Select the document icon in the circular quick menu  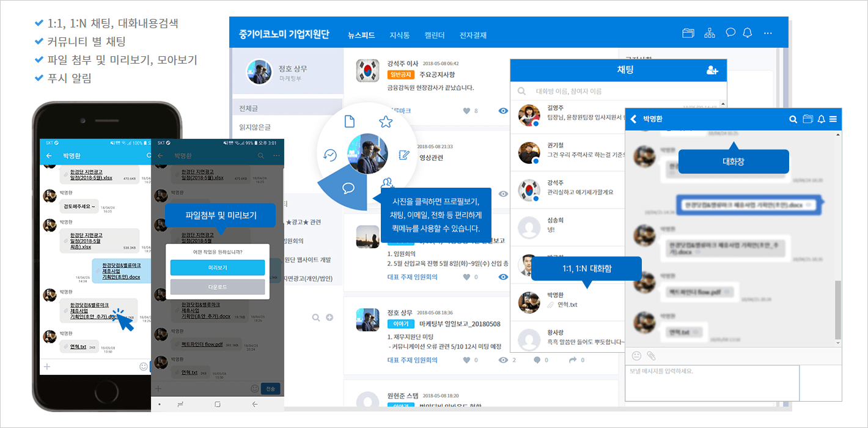350,121
